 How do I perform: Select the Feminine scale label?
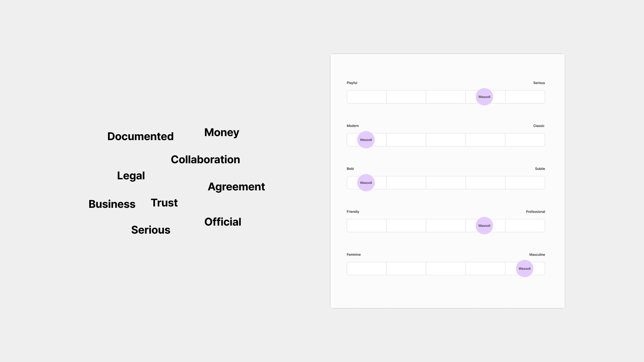coord(354,254)
